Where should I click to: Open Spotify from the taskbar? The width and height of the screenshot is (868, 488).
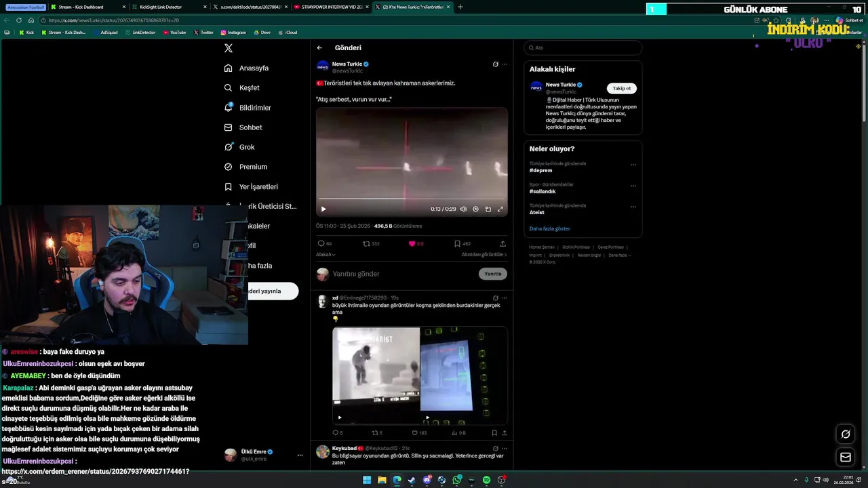[x=486, y=480]
